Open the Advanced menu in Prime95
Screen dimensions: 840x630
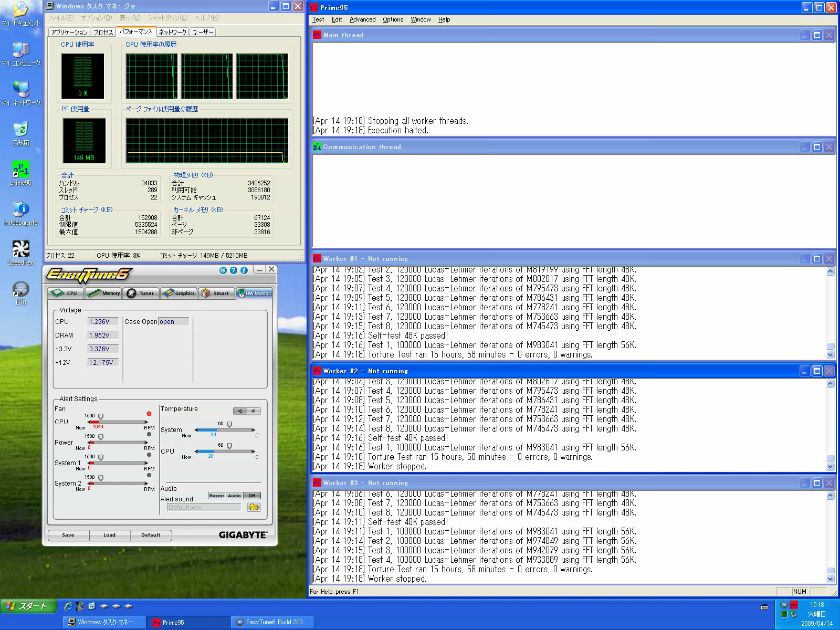point(362,19)
